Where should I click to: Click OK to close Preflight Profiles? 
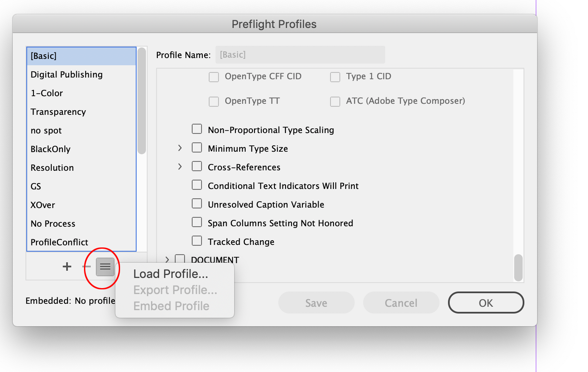(x=486, y=303)
